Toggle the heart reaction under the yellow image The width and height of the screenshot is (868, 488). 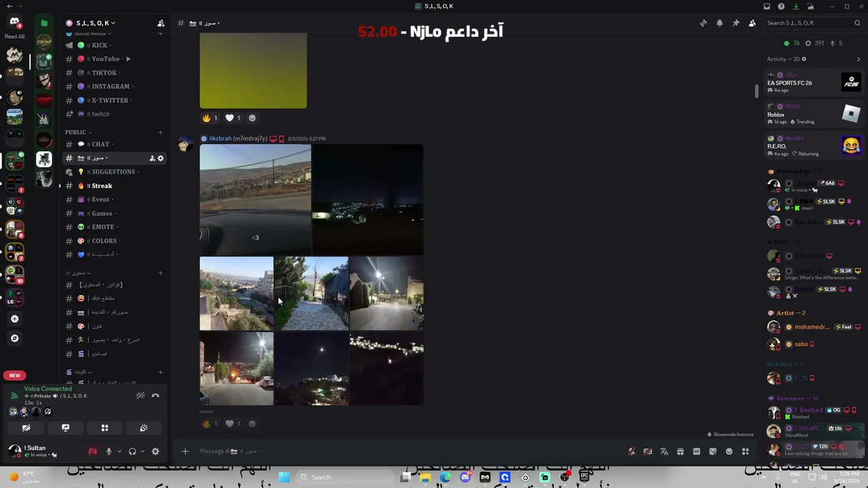(233, 118)
